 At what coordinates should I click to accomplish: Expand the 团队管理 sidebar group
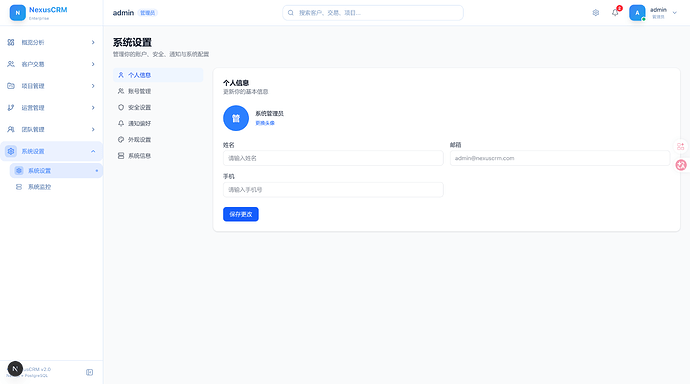(51, 129)
